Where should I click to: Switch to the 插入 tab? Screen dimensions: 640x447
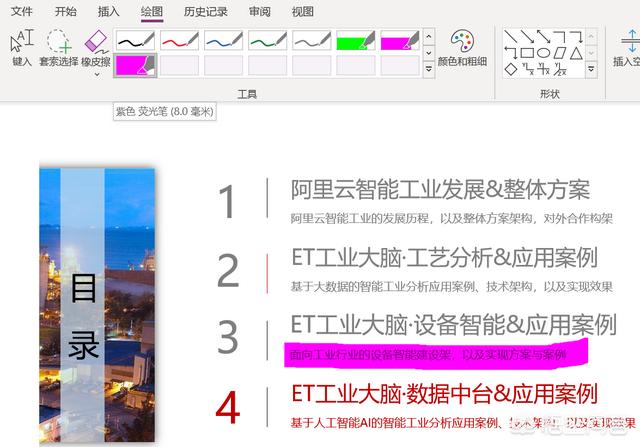pos(108,11)
